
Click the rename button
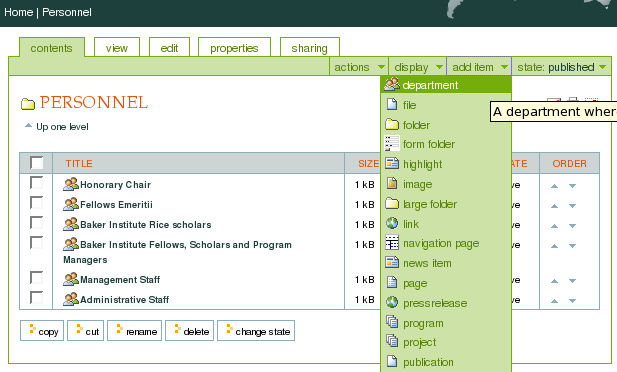point(135,331)
